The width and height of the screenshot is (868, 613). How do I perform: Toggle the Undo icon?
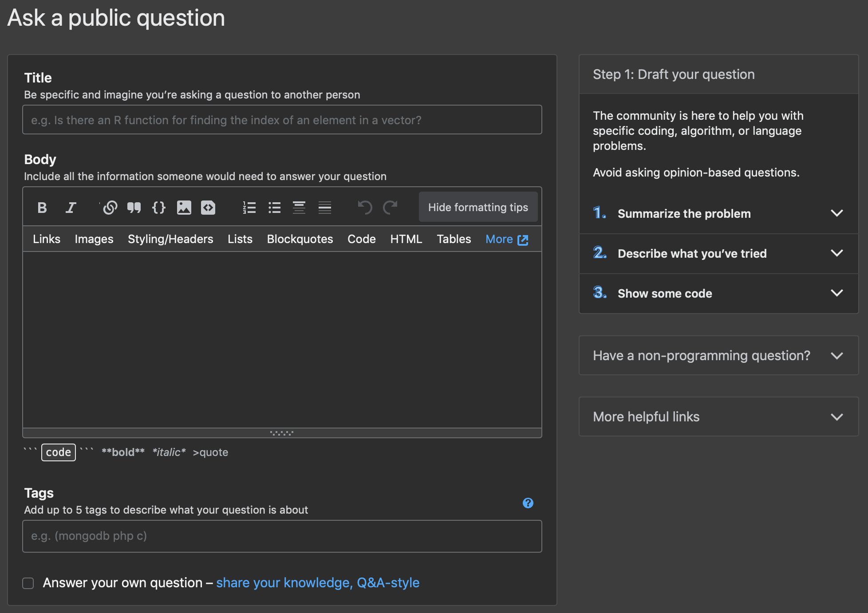(365, 208)
